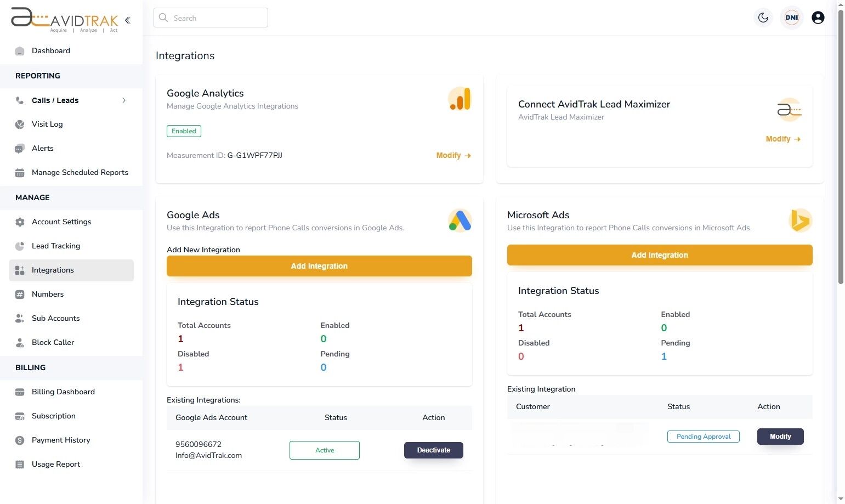Click the DNI circle icon in header
The width and height of the screenshot is (845, 504).
[x=791, y=17]
